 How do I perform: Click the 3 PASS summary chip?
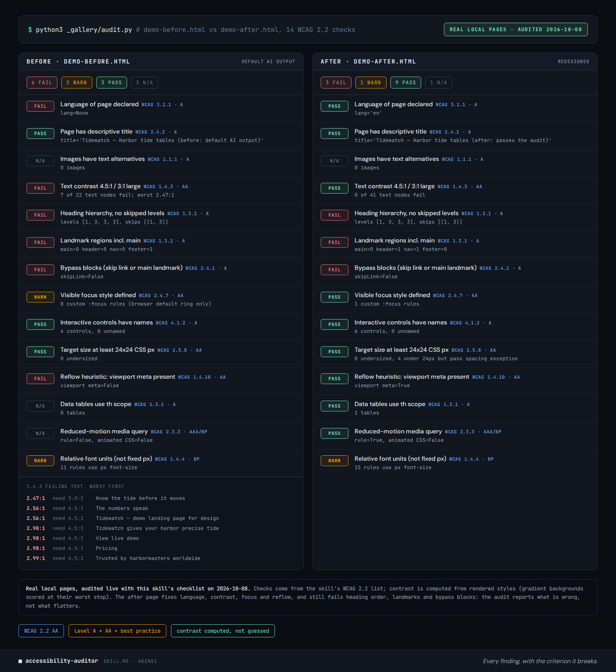(112, 83)
